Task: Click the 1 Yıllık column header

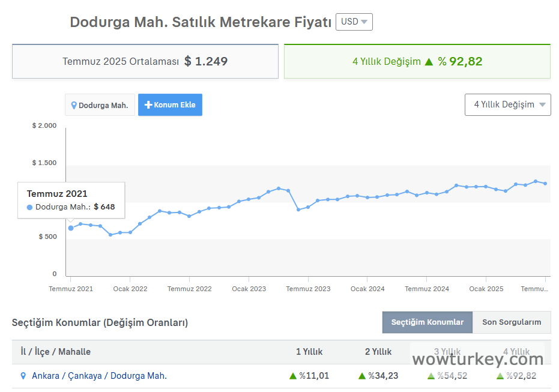Action: 309,352
